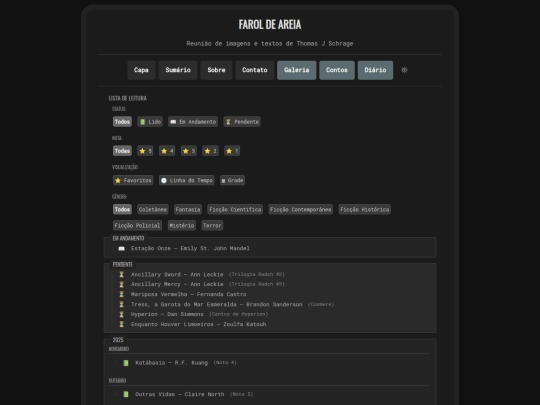Image resolution: width=540 pixels, height=405 pixels.
Task: Filter by Fantasia genre
Action: tap(188, 209)
